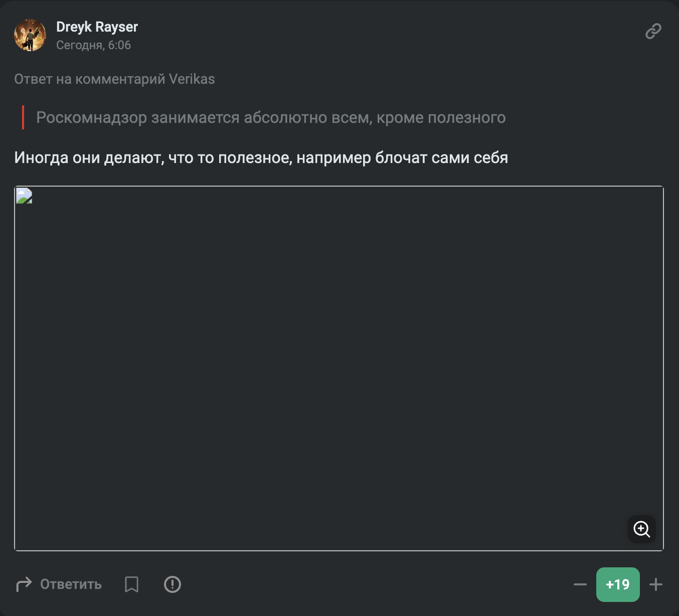The width and height of the screenshot is (679, 616).
Task: Upvote the comment with the plus icon
Action: pos(656,584)
